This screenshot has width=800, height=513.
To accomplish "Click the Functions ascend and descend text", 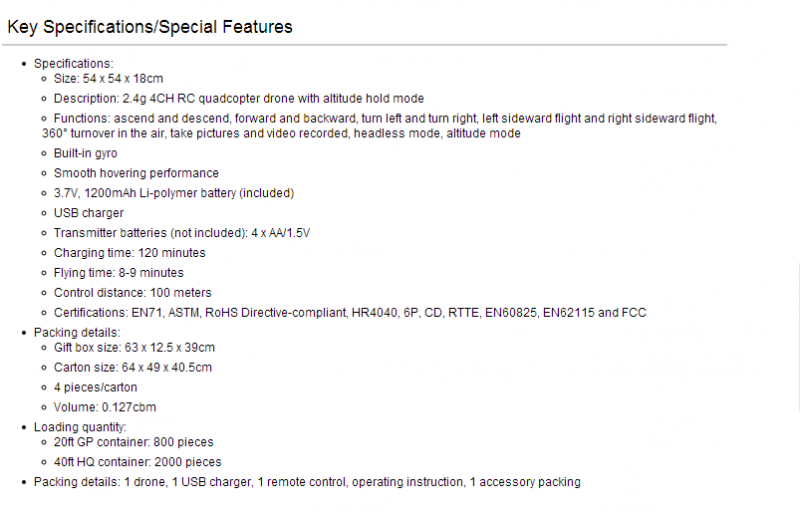I will pos(380,126).
